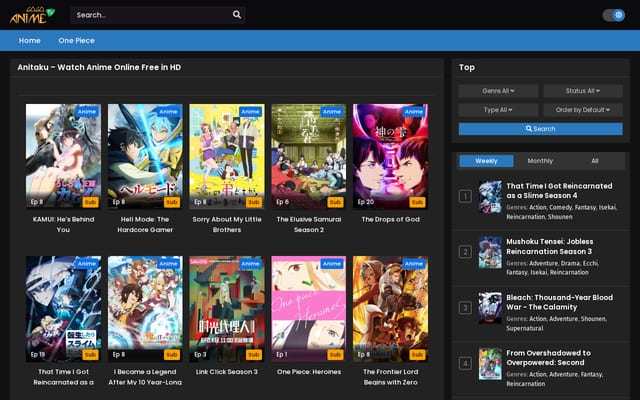Click Sub badge on Hell Mode poster
Image resolution: width=640 pixels, height=400 pixels.
[172, 202]
